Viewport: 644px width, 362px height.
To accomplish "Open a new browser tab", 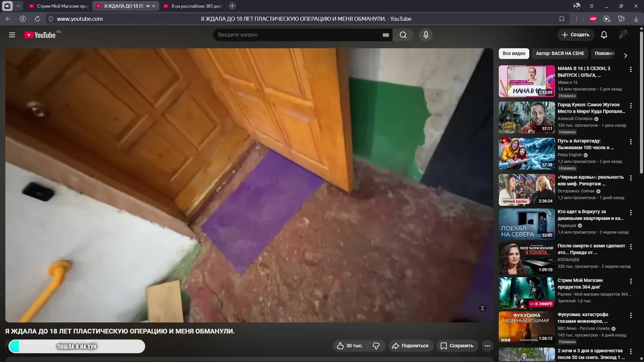I will click(x=232, y=6).
